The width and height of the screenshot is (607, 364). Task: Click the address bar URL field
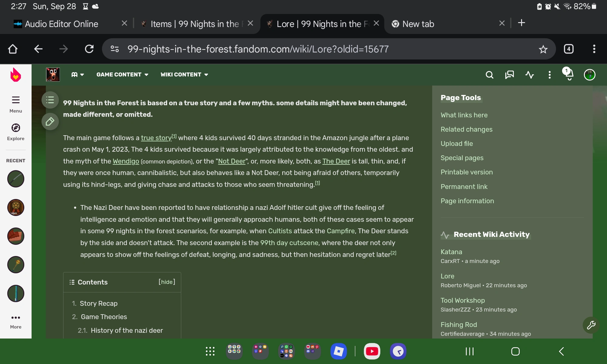click(x=258, y=49)
